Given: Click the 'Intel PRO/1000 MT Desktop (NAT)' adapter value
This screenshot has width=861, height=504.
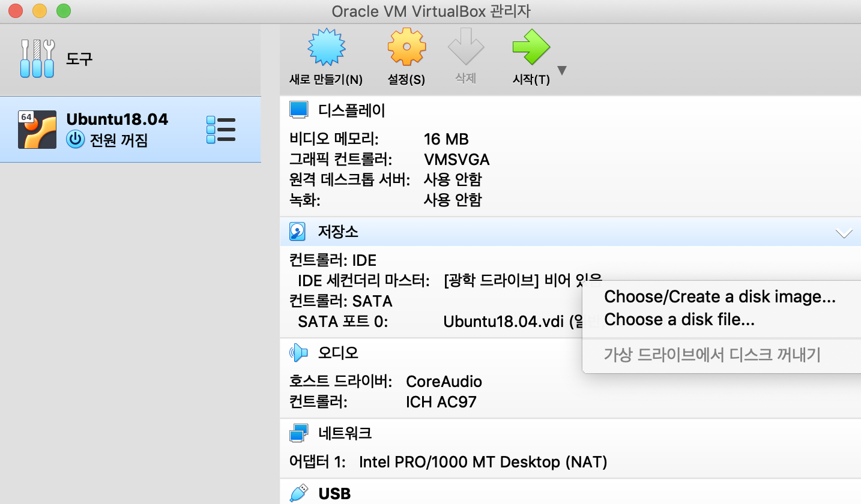Looking at the screenshot, I should click(483, 462).
